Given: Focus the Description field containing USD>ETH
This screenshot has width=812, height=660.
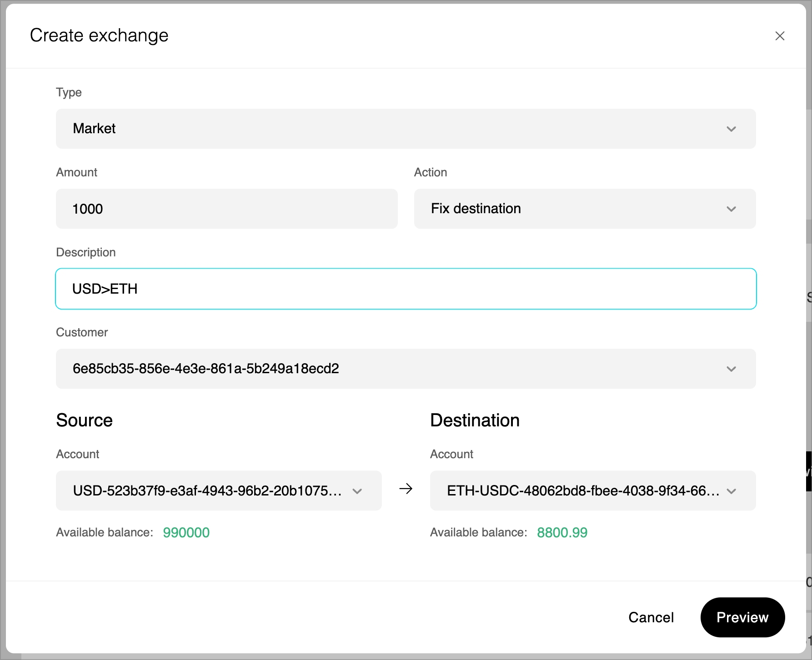Looking at the screenshot, I should pyautogui.click(x=405, y=289).
